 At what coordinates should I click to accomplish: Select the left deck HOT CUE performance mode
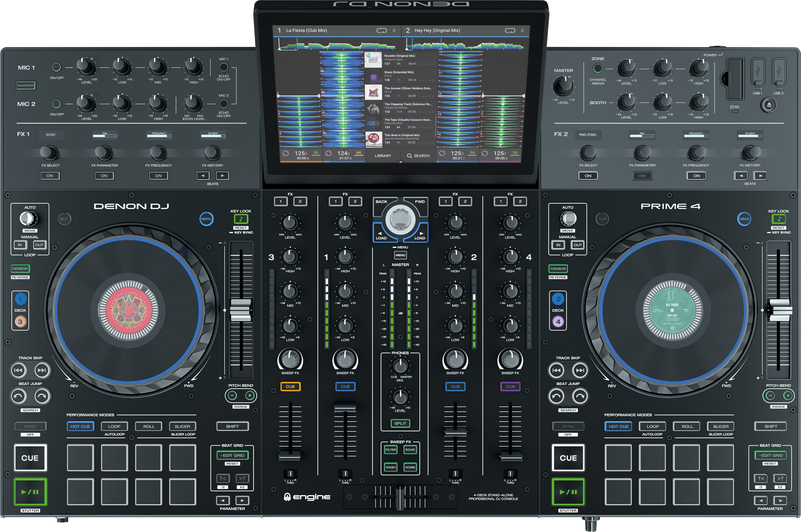(x=80, y=426)
